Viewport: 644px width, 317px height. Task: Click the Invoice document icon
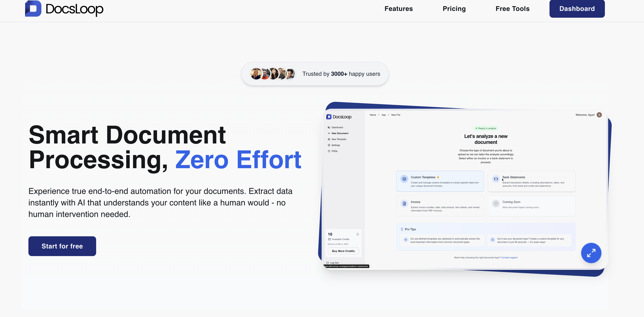pos(404,204)
